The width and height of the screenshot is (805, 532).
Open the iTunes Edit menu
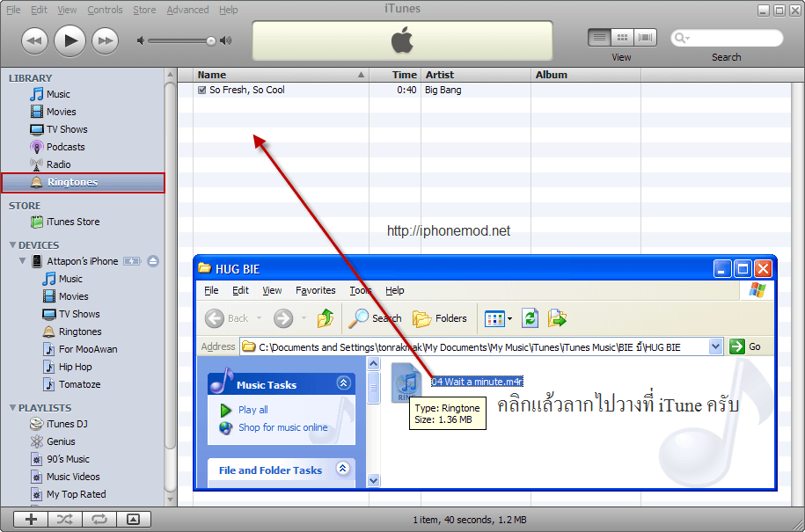(x=39, y=10)
